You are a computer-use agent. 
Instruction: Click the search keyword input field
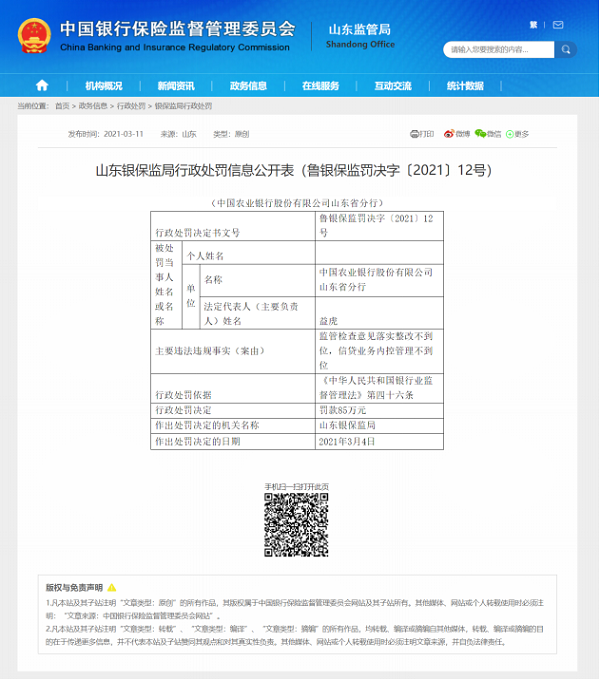point(497,49)
